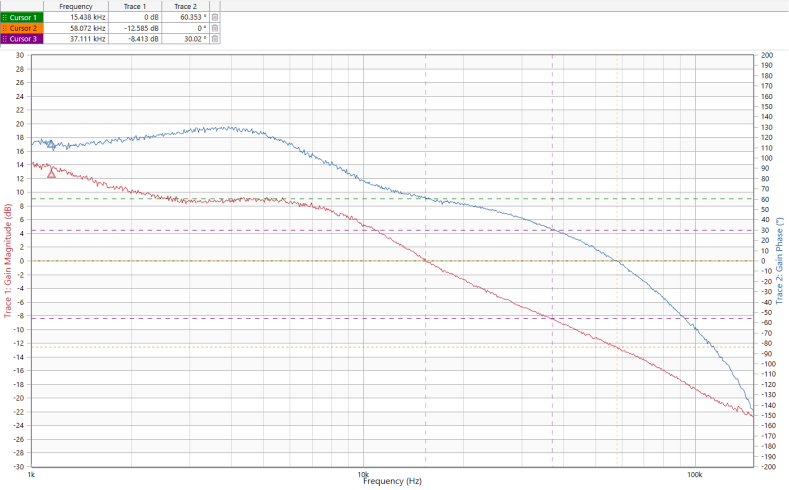The height and width of the screenshot is (490, 789).
Task: Click the Trace 1: Gain Magnitude (dB) axis label
Action: tap(8, 261)
